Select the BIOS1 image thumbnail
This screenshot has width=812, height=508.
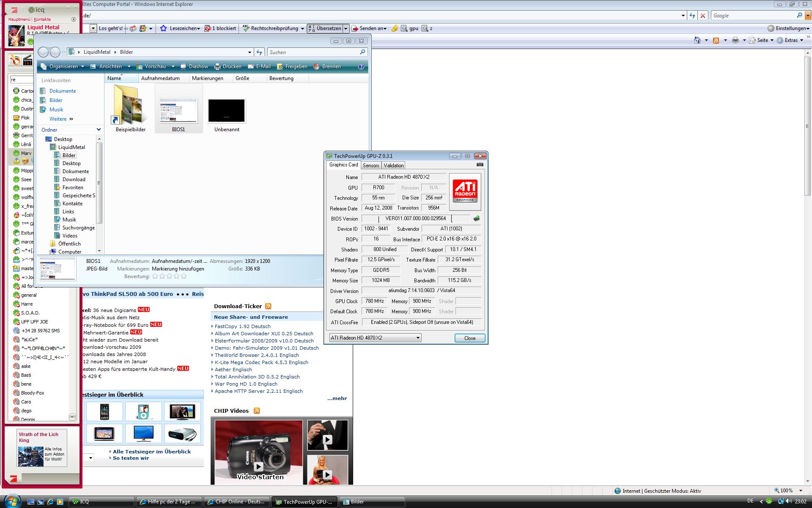click(x=178, y=110)
